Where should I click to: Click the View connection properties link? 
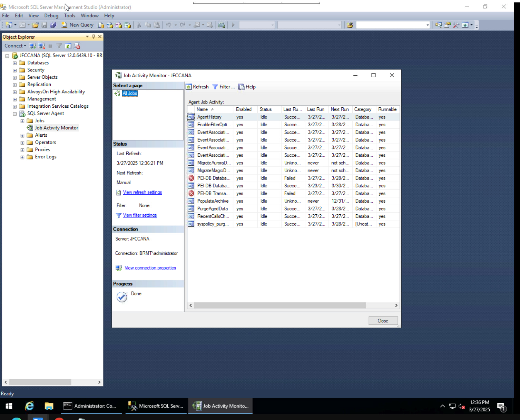(x=150, y=268)
